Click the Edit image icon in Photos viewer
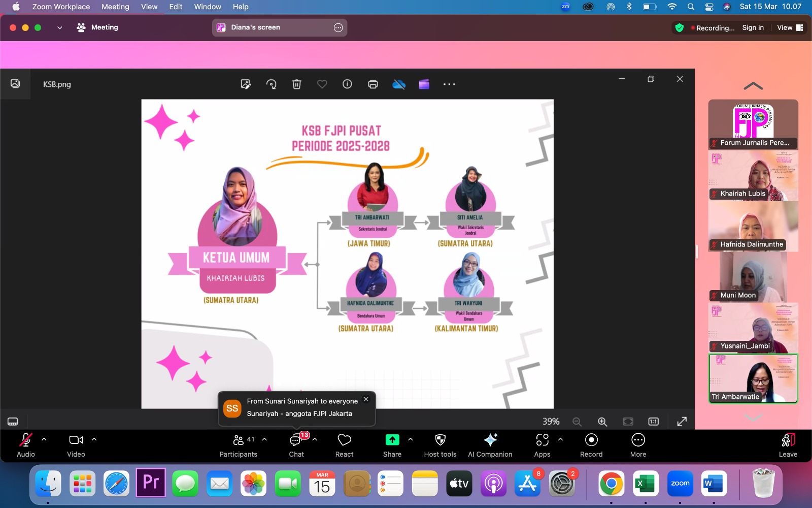Viewport: 812px width, 508px height. pyautogui.click(x=246, y=84)
